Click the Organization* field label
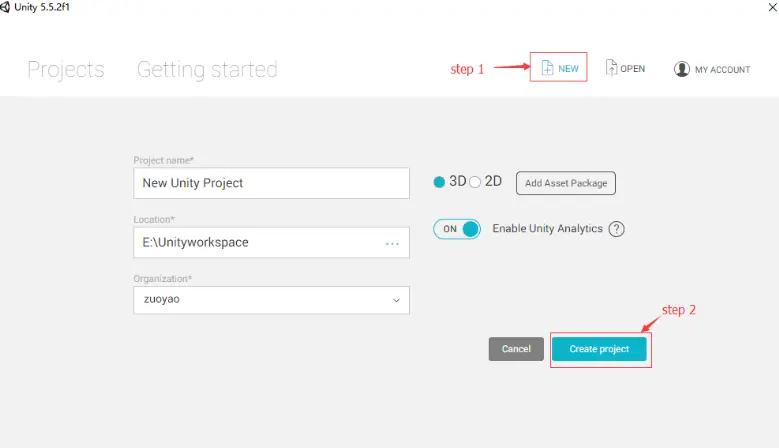This screenshot has width=779, height=448. pyautogui.click(x=162, y=279)
